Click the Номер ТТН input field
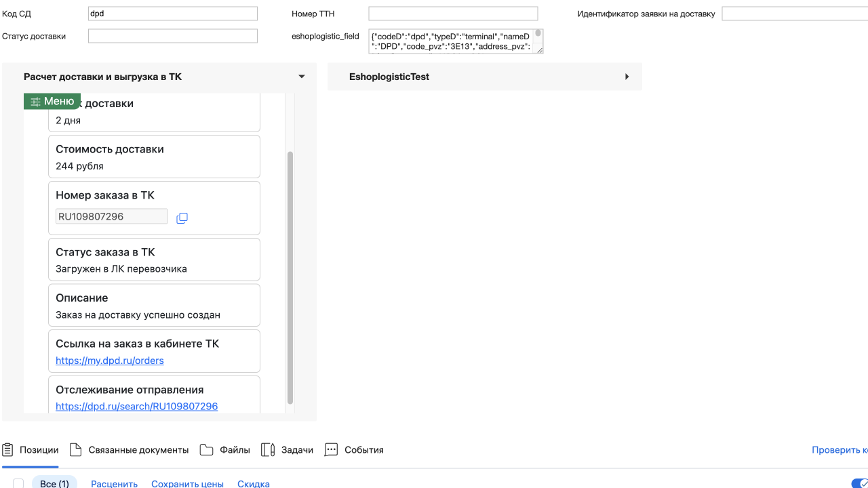 click(x=453, y=14)
